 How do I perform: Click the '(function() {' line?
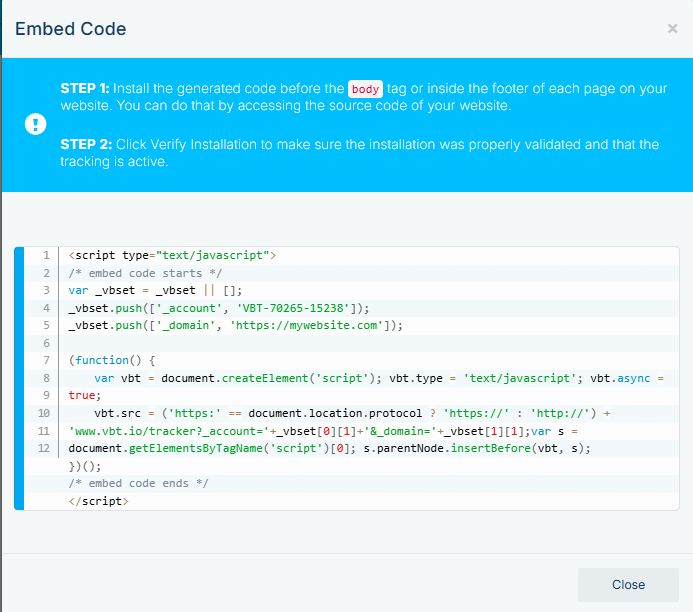pos(112,361)
